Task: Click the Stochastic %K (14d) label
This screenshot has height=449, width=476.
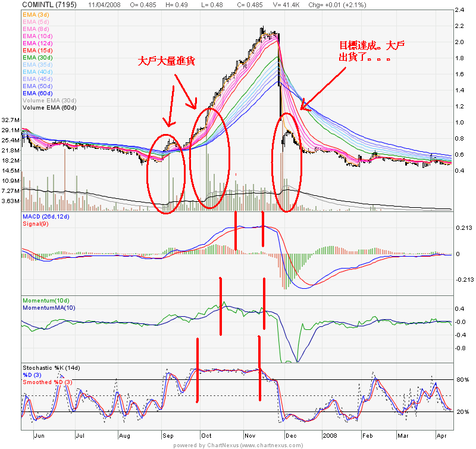Action: pyautogui.click(x=50, y=368)
